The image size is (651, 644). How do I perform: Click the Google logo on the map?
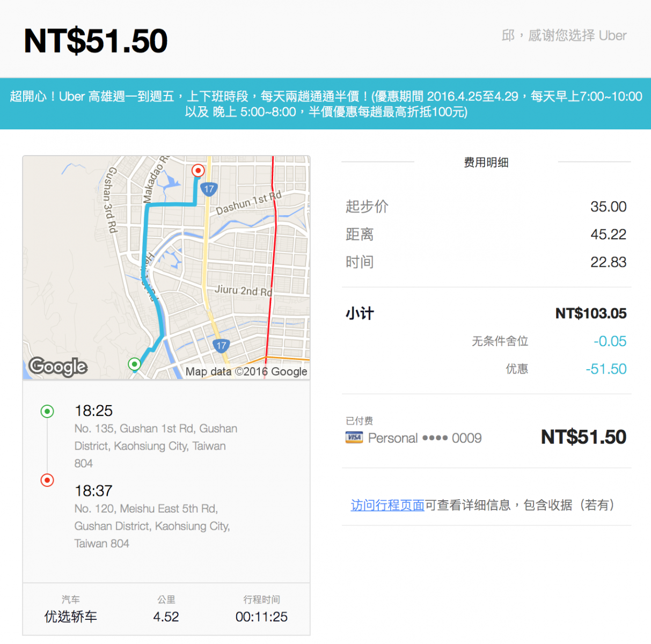(58, 367)
